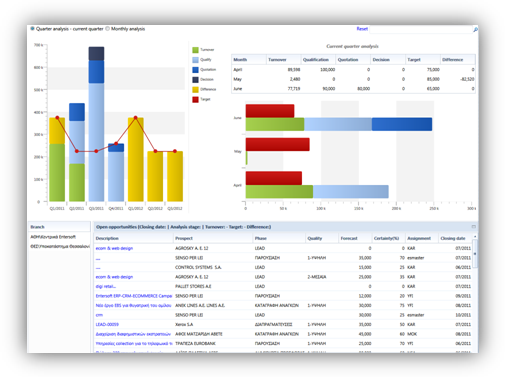Click the yellow Q1/2012 bar
Screen dimensions: 505x377
click(136, 159)
